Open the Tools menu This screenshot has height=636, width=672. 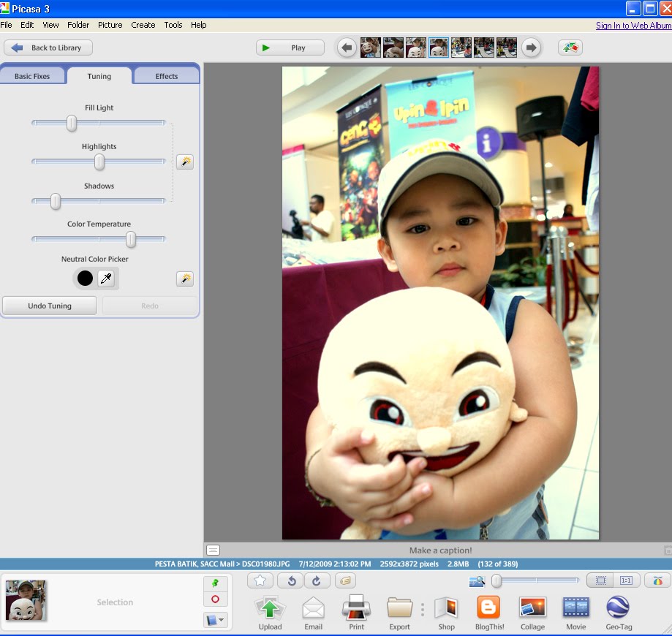click(x=173, y=25)
